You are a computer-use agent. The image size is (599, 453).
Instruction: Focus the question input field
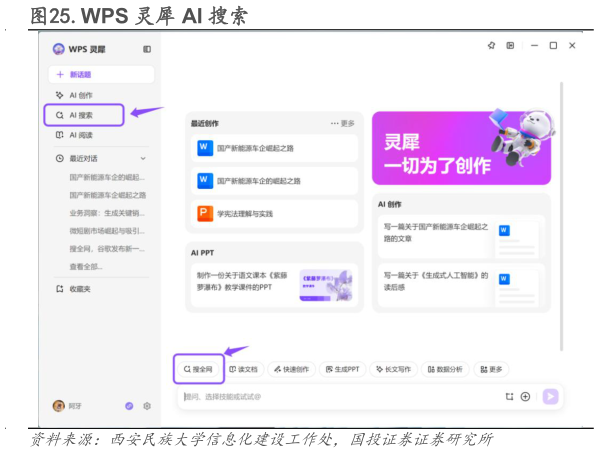click(x=340, y=396)
